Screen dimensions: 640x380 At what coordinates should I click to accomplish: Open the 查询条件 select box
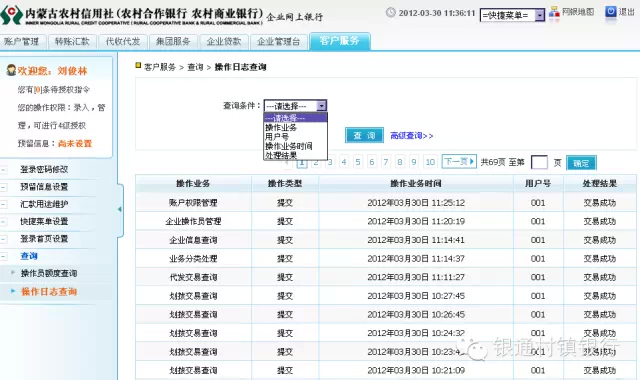pyautogui.click(x=295, y=106)
